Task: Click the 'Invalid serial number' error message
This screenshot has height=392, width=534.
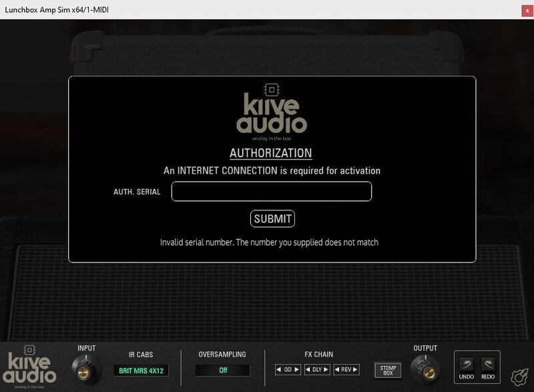Action: click(269, 242)
